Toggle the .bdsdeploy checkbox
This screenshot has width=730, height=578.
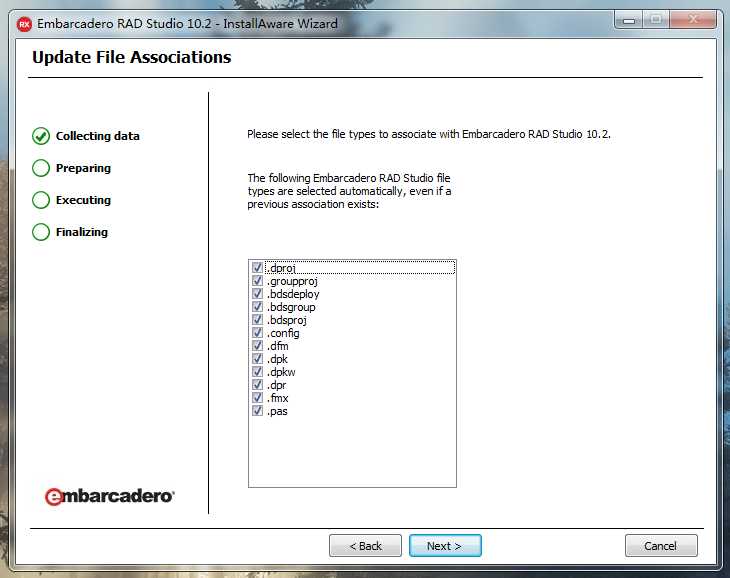click(x=257, y=294)
